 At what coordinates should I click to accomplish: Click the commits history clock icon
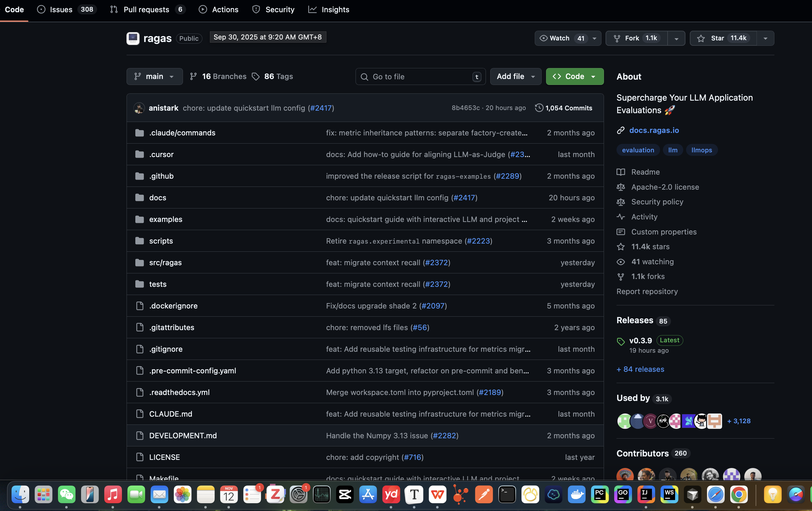[x=539, y=108]
